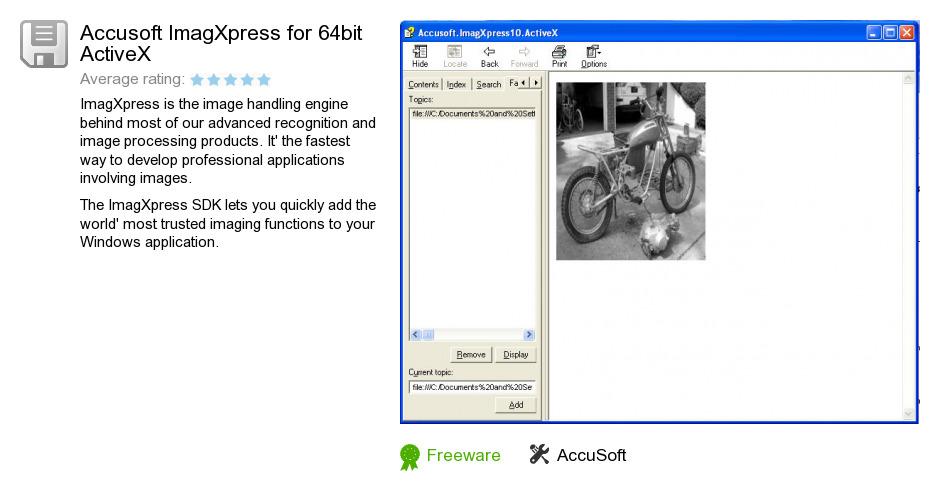Click the help window title bar icon
940x501 pixels.
point(409,32)
